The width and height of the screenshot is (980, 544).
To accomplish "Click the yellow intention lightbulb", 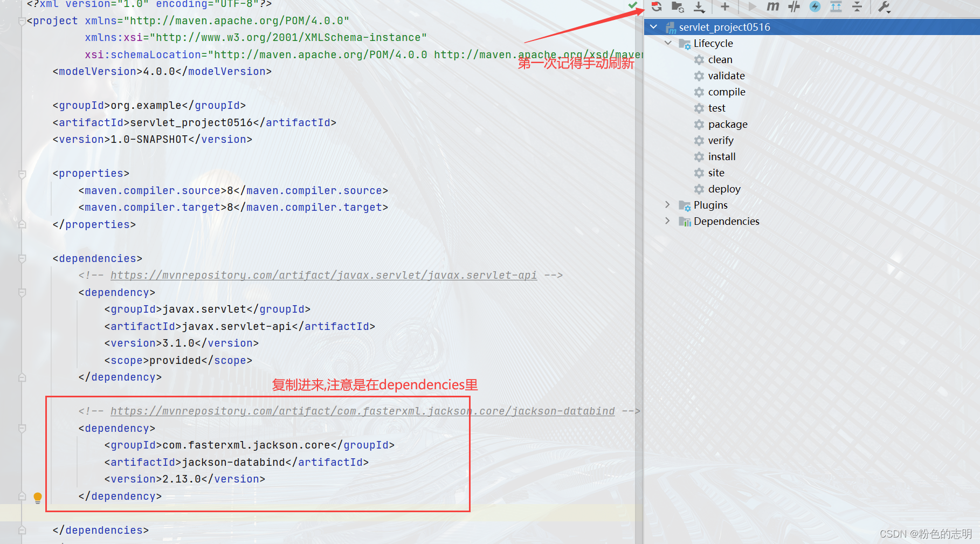I will pos(38,498).
